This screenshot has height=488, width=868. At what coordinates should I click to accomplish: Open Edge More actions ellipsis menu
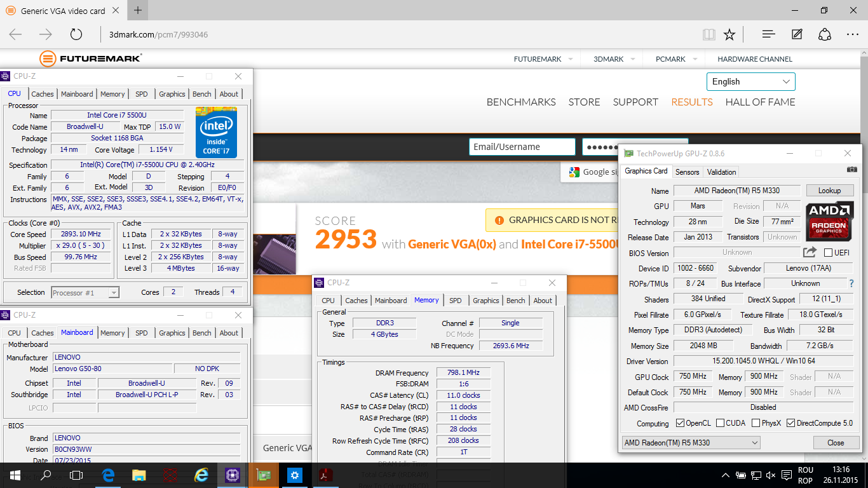pyautogui.click(x=852, y=34)
